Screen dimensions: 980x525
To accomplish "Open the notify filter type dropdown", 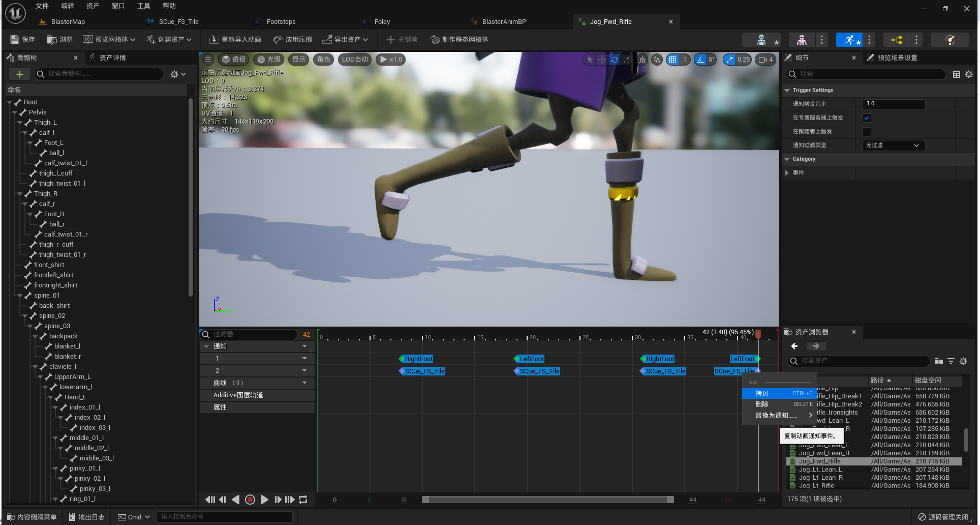I will pos(893,145).
